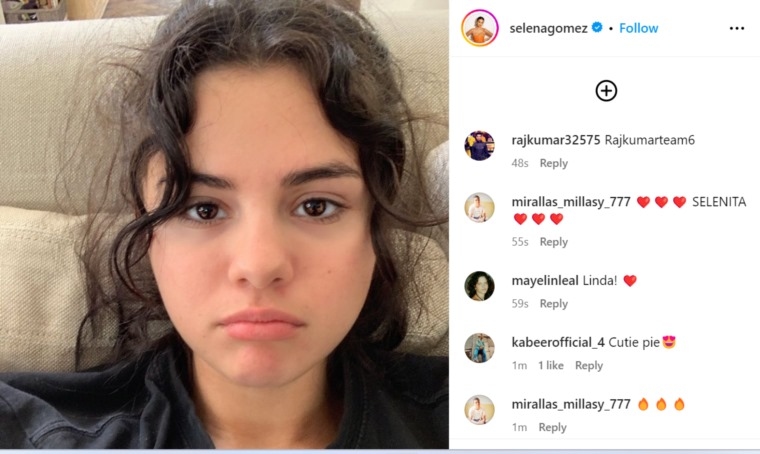Open the avatar next to SELENITA comment

(x=479, y=207)
